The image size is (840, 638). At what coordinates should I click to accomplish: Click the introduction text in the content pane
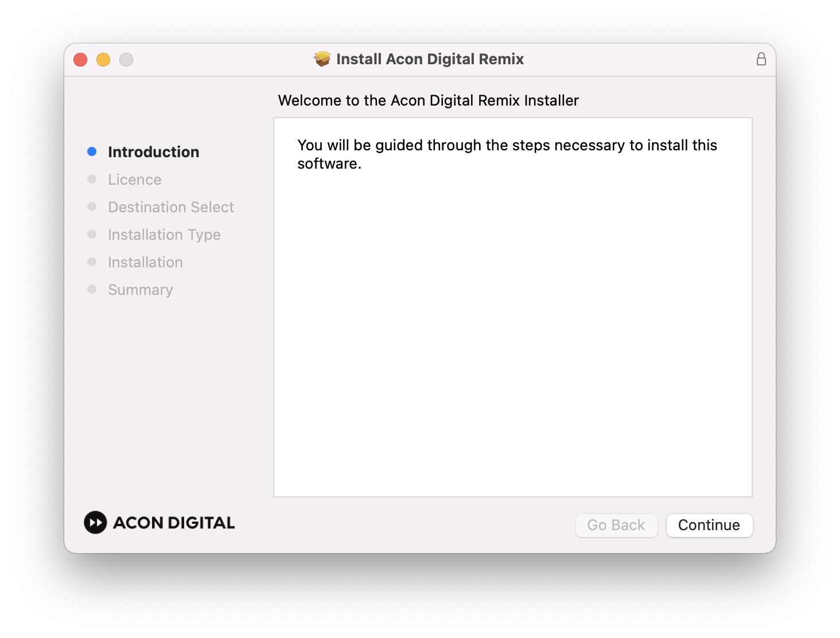pos(507,154)
